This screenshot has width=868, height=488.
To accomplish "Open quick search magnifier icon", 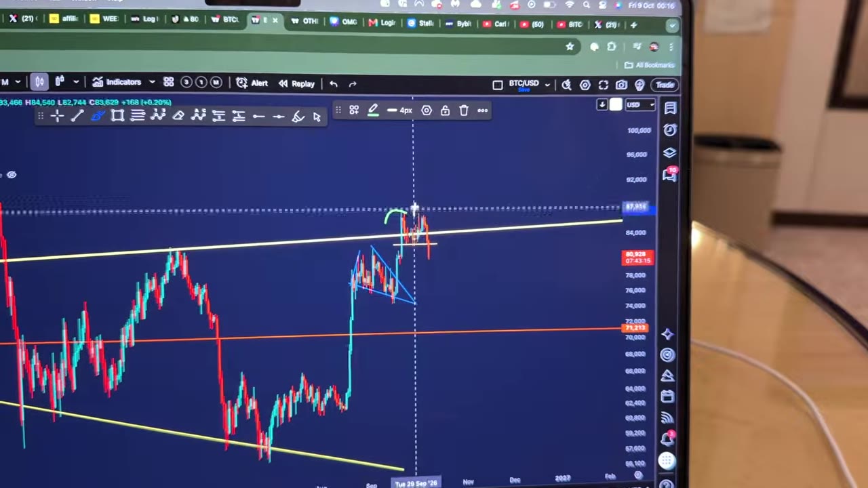I will [x=566, y=85].
